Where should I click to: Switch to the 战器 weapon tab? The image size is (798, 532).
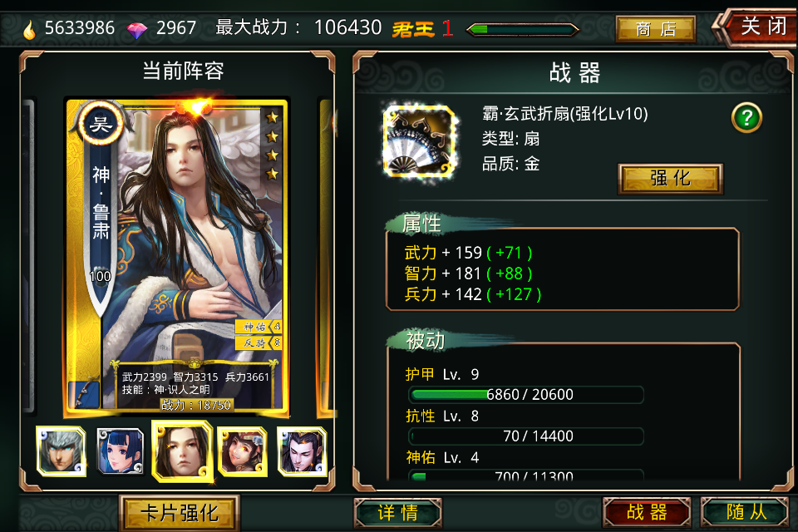coord(647,512)
